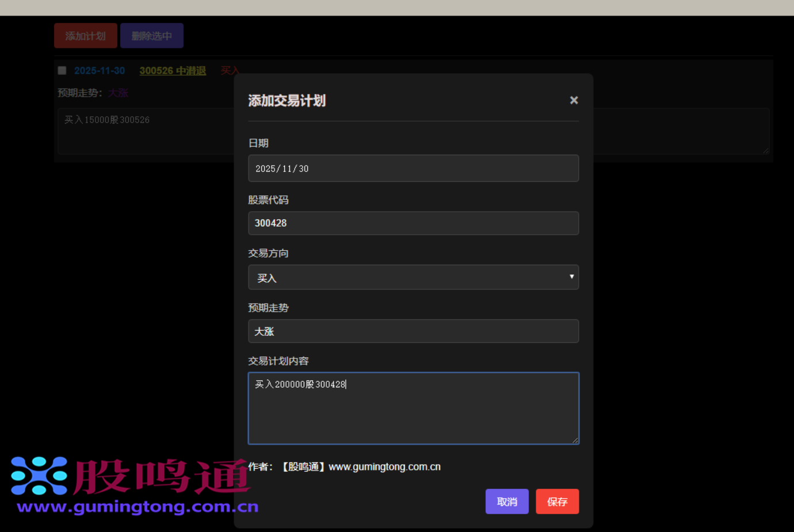
Task: Click the dropdown arrow showing 买入
Action: point(572,277)
